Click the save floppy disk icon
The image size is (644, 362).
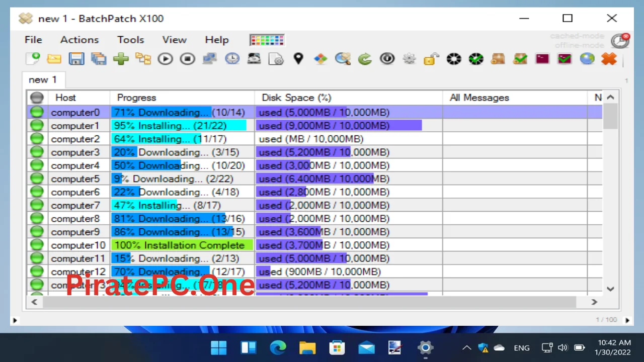(76, 59)
